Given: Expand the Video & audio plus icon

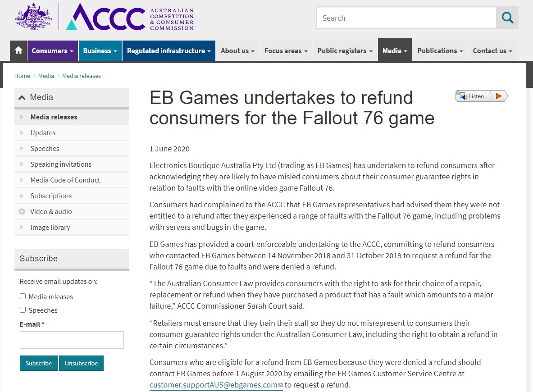Looking at the screenshot, I should (x=22, y=212).
